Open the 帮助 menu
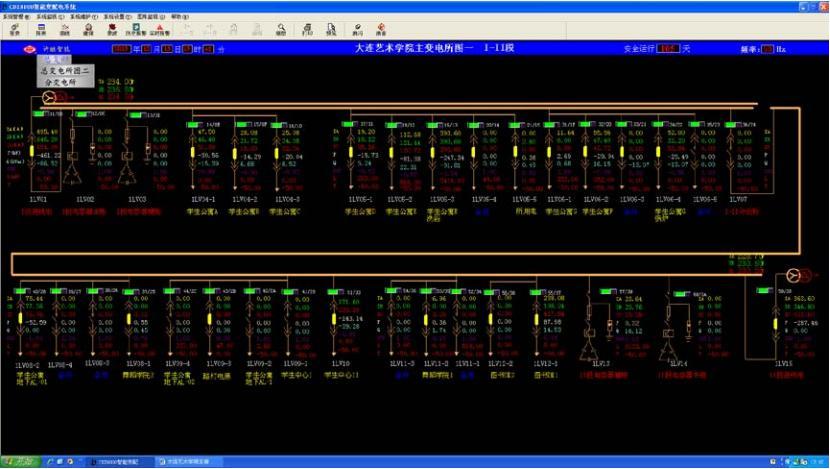 [179, 17]
